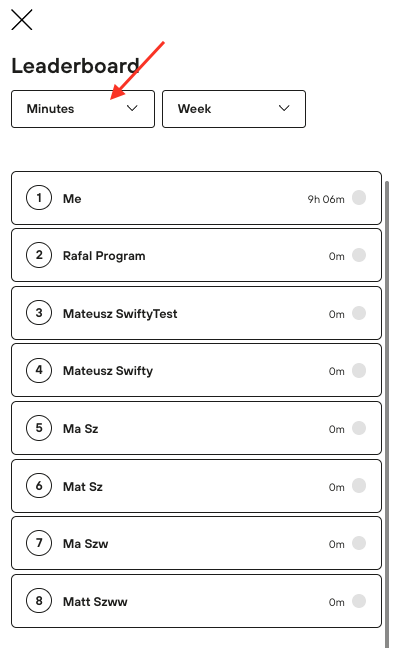Close the Leaderboard panel with X icon
Viewport: 403px width, 648px height.
click(21, 20)
